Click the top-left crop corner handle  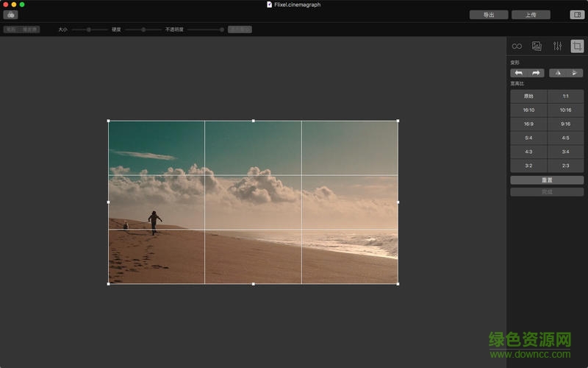point(109,121)
